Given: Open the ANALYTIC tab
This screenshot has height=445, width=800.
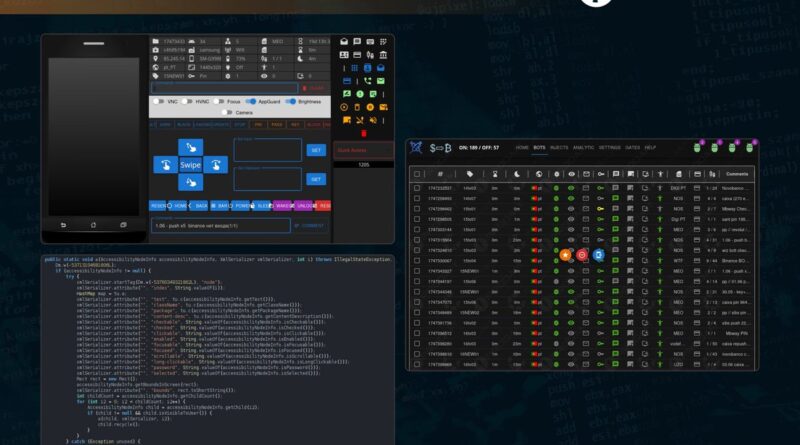Looking at the screenshot, I should coord(583,147).
